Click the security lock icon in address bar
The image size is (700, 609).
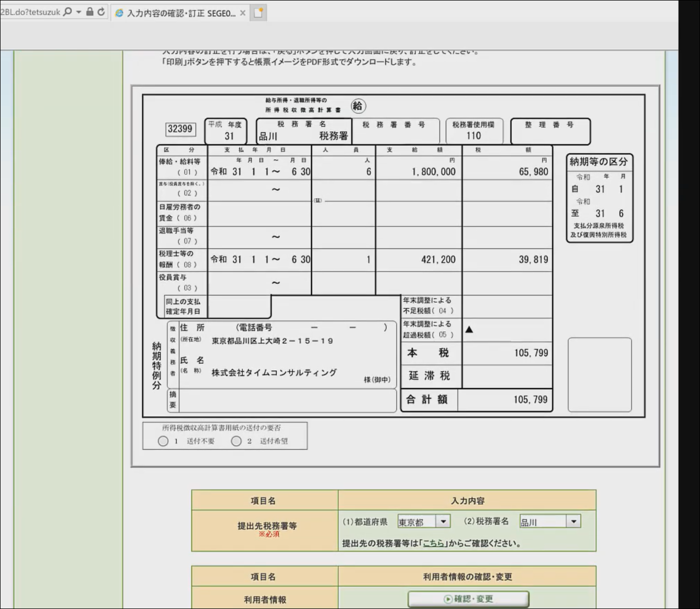coord(89,11)
